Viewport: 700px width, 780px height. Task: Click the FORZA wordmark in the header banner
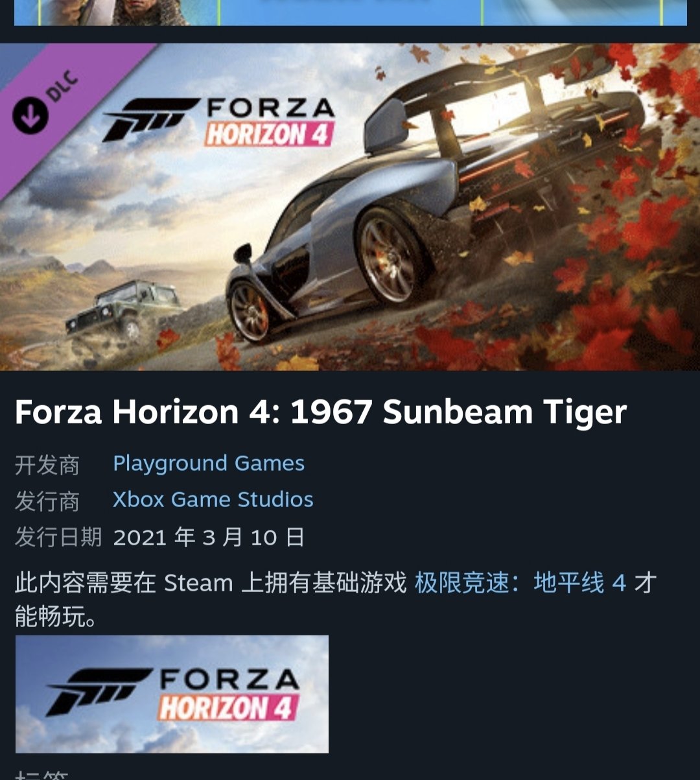[271, 108]
